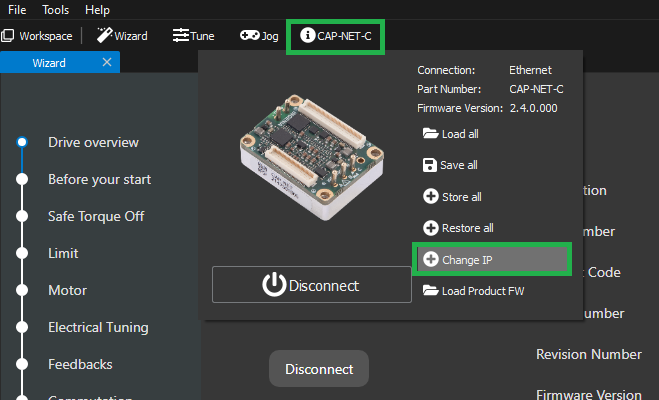Close the Wizard tab
This screenshot has height=400, width=659.
click(107, 63)
